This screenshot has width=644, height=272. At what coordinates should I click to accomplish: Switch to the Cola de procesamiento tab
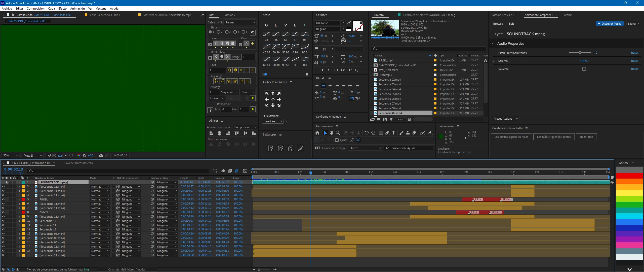[x=78, y=163]
